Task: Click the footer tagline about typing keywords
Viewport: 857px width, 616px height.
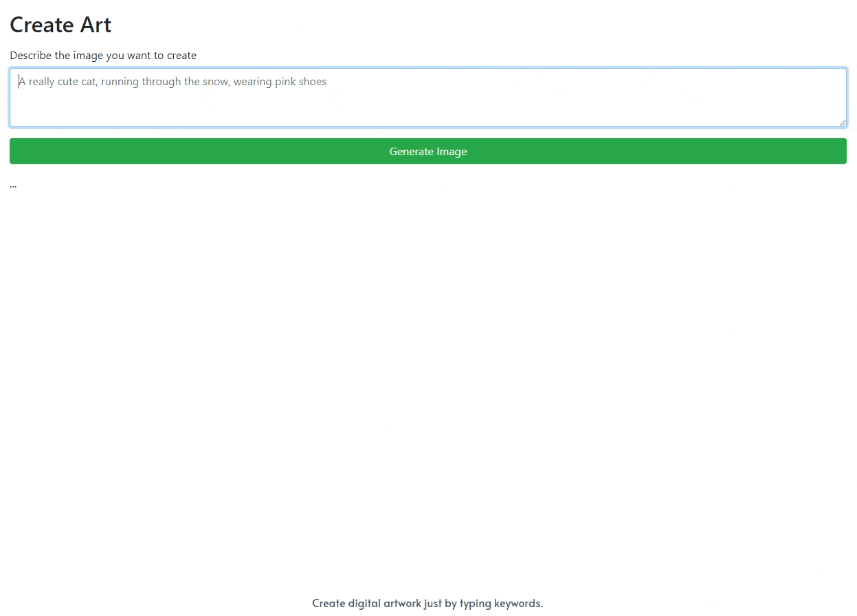Action: (427, 603)
